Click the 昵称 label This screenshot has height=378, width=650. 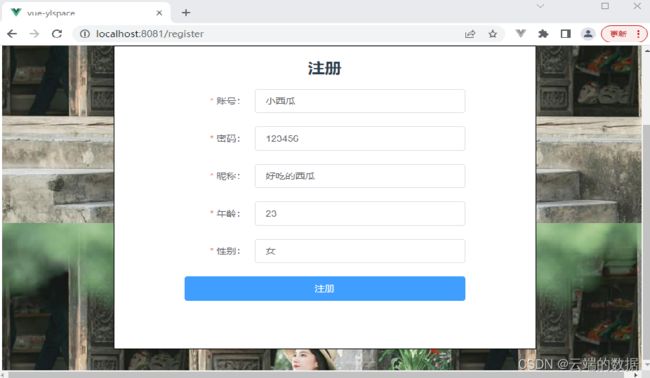(228, 176)
